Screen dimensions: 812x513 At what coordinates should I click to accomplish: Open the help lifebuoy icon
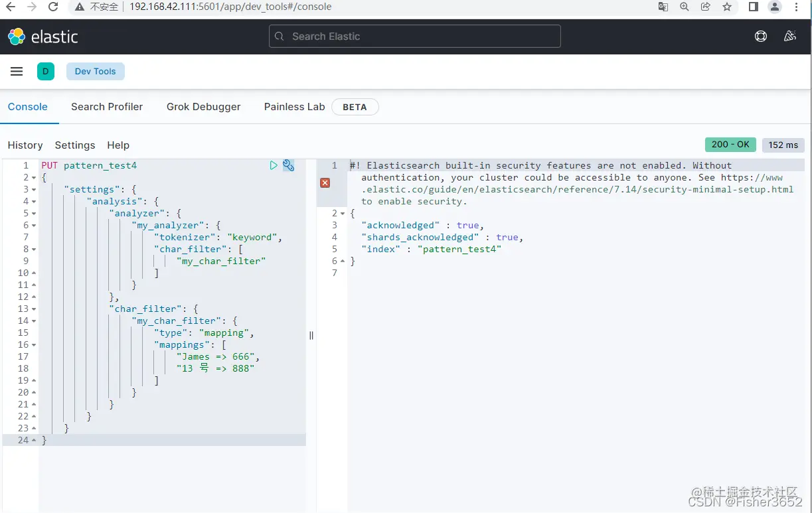[x=761, y=37]
